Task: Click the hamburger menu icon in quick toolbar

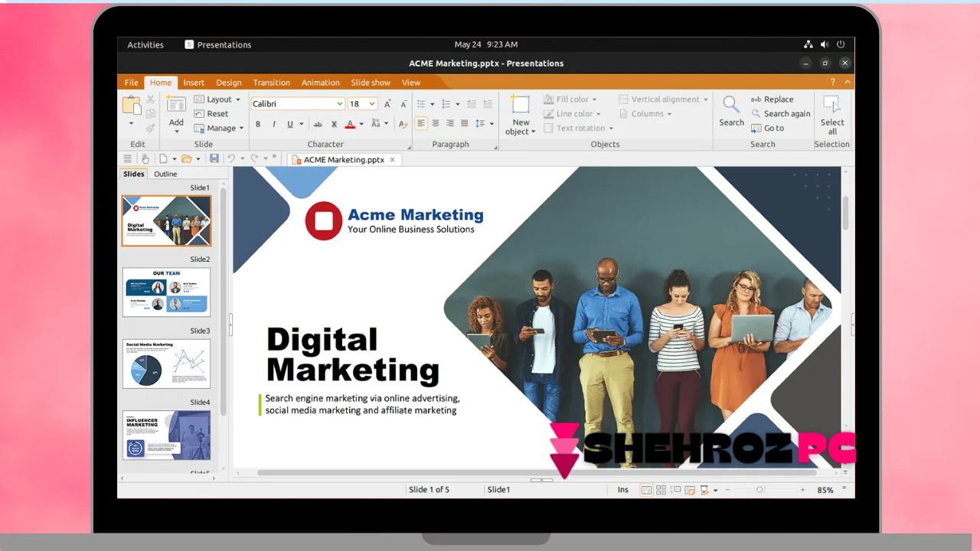Action: click(x=128, y=158)
